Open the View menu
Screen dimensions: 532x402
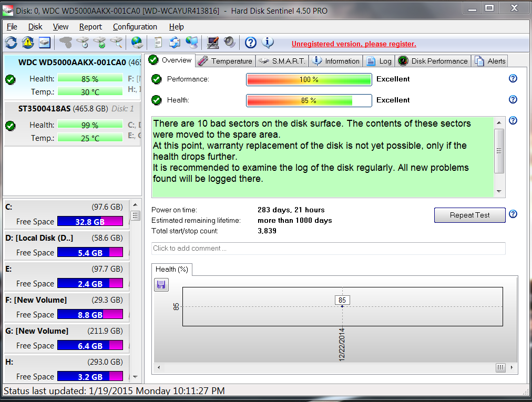pos(61,27)
